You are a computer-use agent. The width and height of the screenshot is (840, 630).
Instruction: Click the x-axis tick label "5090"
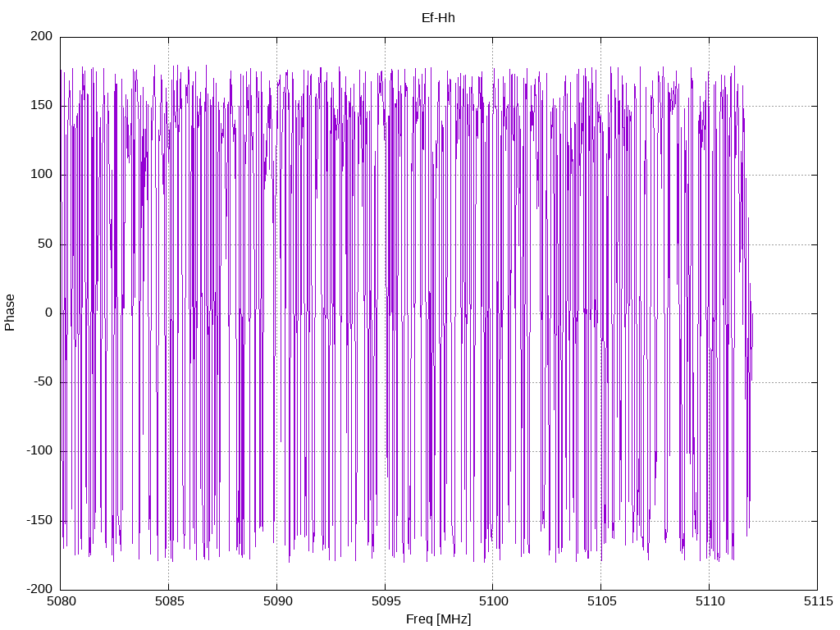click(x=278, y=601)
